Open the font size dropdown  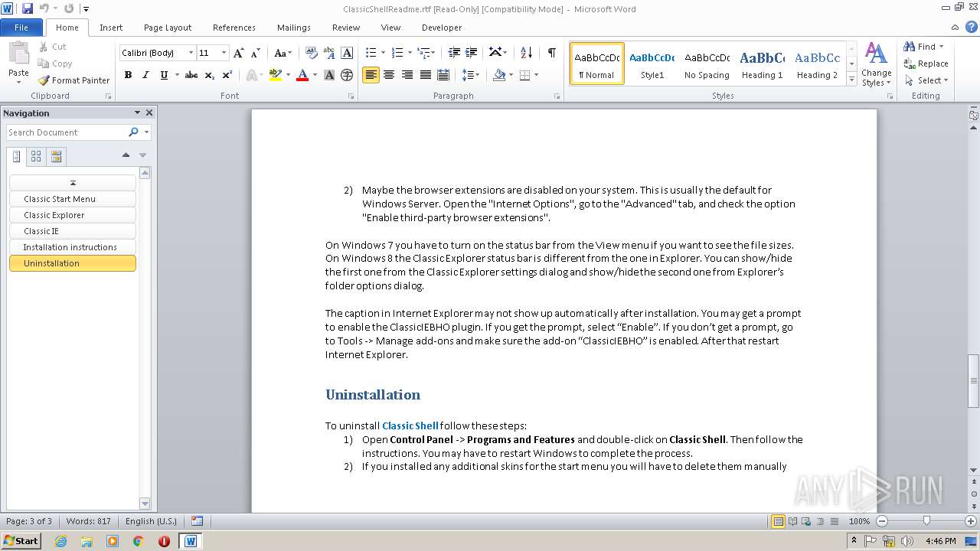224,53
